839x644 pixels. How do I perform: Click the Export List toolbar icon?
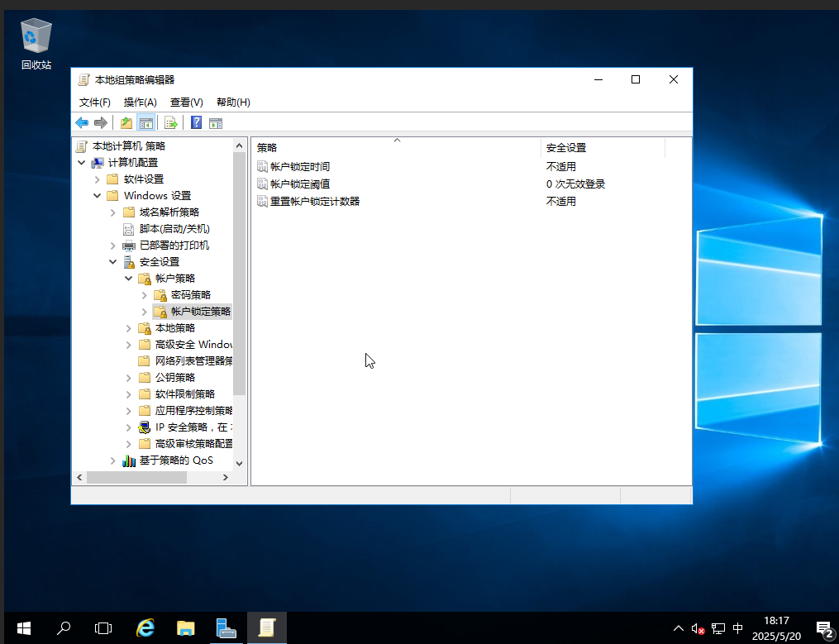tap(170, 123)
